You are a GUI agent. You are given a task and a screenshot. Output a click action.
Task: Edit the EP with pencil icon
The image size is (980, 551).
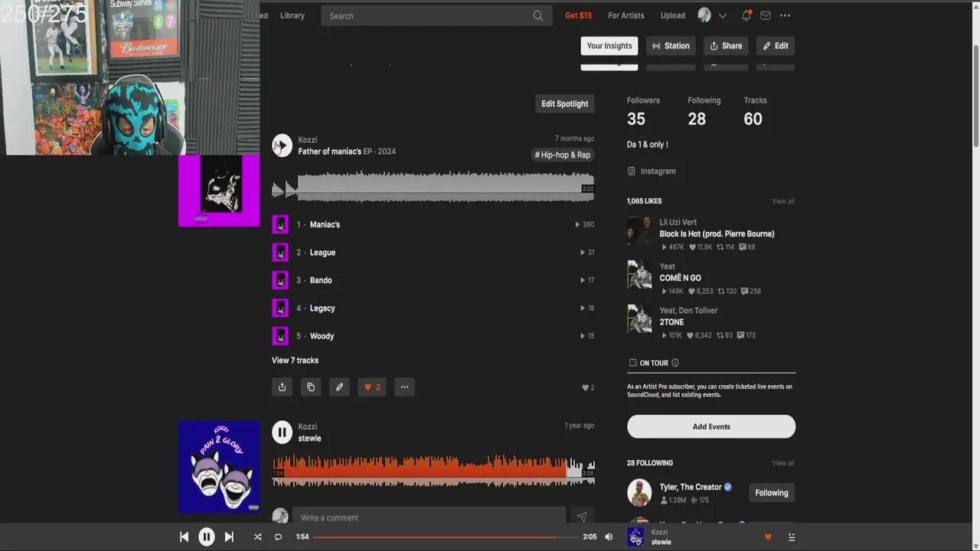(339, 387)
